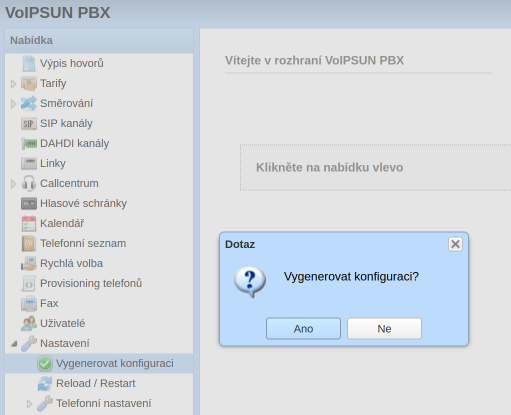Click the Vygenerovat konfiguraci tree label
Screen dimensions: 511x415
(x=115, y=363)
